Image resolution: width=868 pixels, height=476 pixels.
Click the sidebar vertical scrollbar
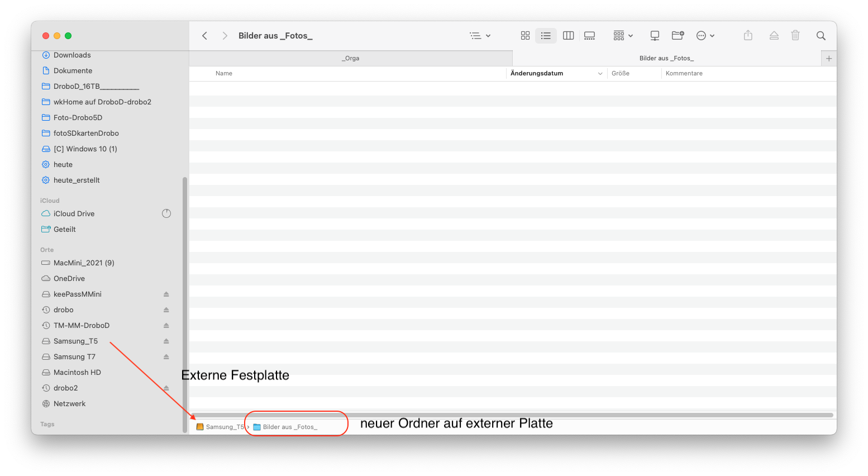coord(184,304)
